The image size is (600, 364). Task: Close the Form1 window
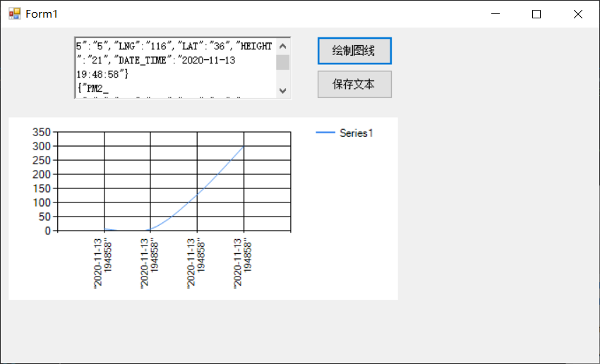coord(578,14)
